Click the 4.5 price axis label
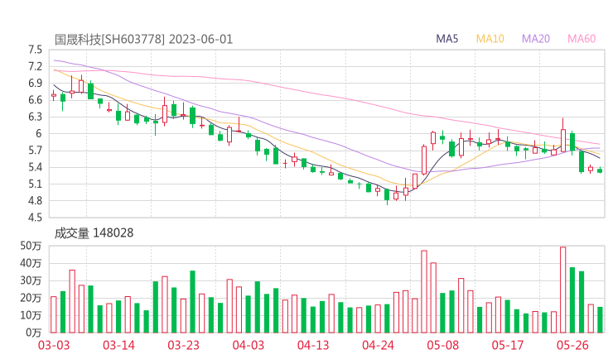Viewport: 613px width, 364px height. click(35, 218)
